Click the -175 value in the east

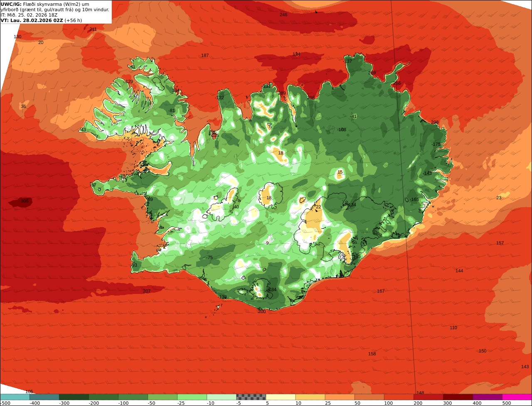pos(436,144)
